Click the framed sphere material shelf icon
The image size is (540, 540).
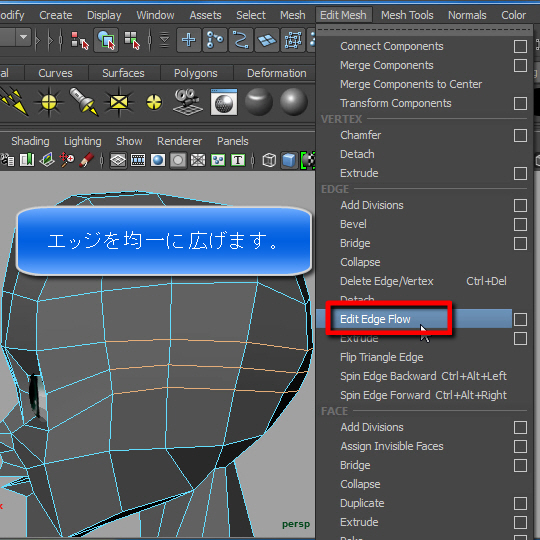pos(224,102)
